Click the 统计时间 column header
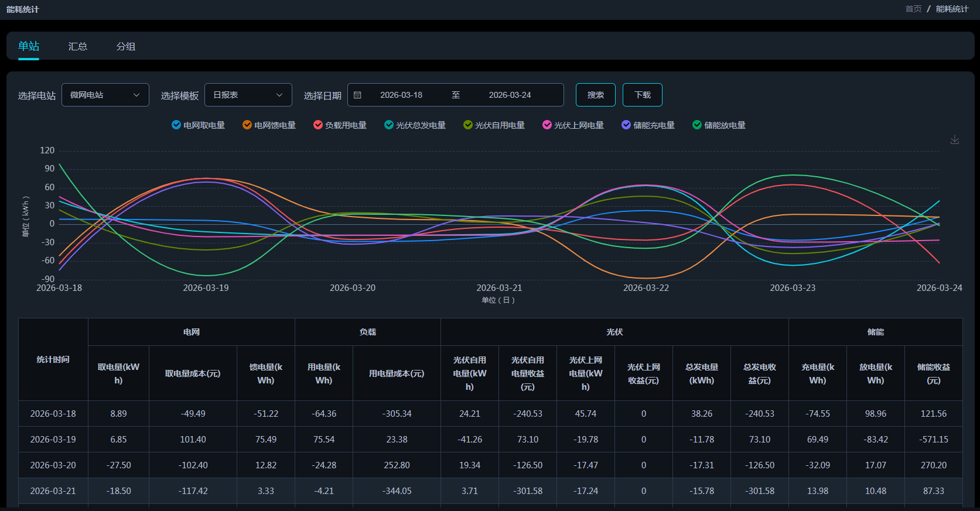The width and height of the screenshot is (980, 511). (x=53, y=359)
